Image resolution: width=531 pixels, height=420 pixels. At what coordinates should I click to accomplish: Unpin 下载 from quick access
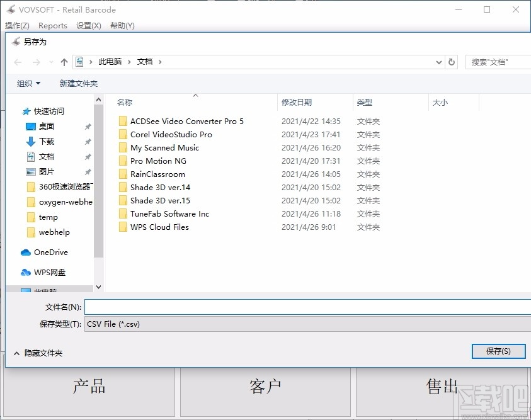pyautogui.click(x=88, y=141)
